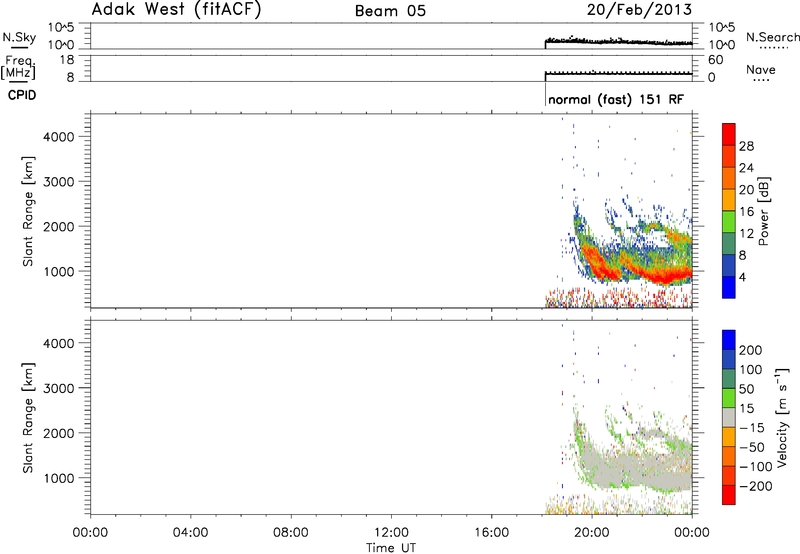Screen dimensions: 800x554
Task: Click the power color bar segment between 4 and 8
Action: [x=729, y=265]
